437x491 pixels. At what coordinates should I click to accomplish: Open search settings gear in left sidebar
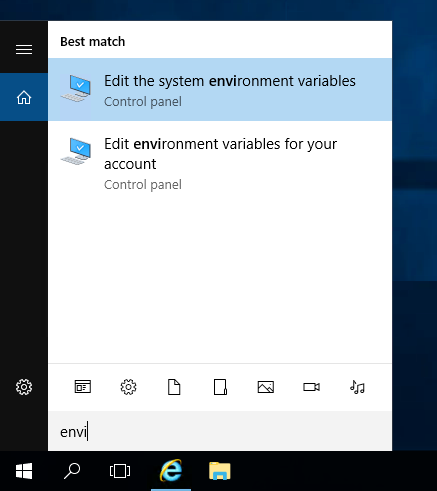pos(24,387)
